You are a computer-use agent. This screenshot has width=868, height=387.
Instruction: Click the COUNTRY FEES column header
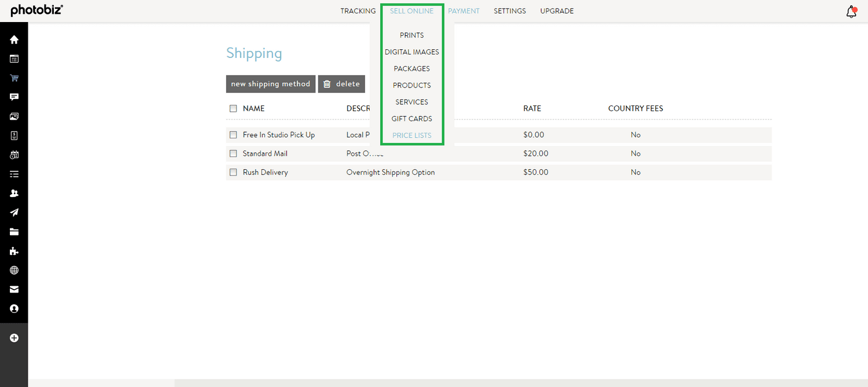[x=635, y=108]
